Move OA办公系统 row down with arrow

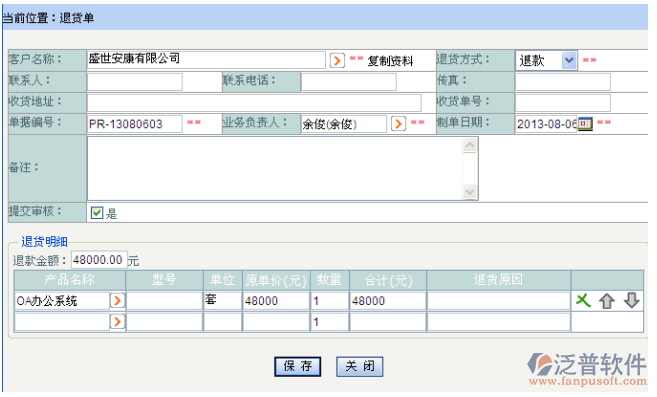tap(631, 301)
